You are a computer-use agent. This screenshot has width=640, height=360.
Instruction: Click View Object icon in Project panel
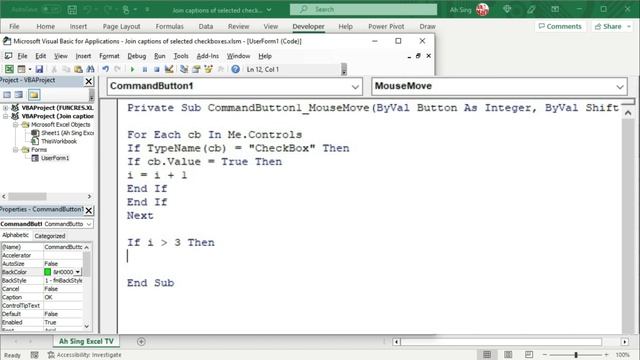click(x=19, y=95)
